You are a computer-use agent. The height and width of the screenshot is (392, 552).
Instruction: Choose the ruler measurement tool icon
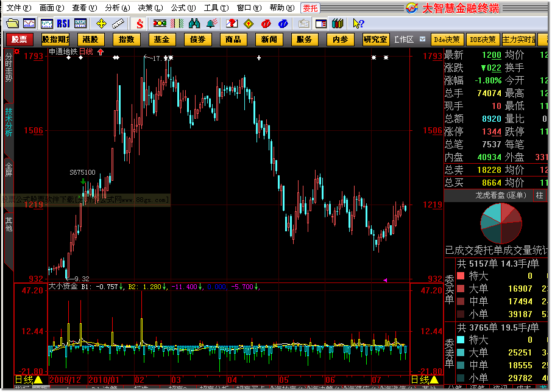[118, 24]
